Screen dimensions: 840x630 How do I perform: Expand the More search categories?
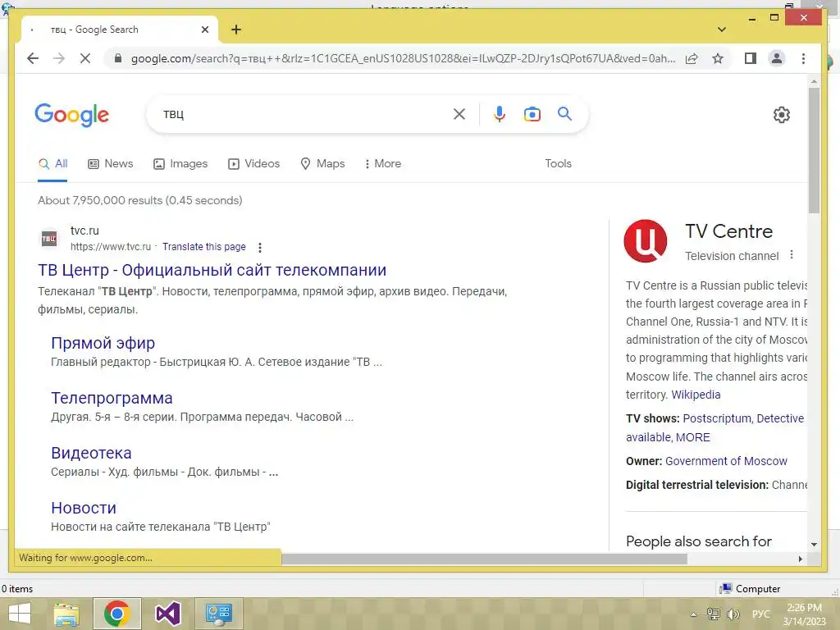point(382,164)
